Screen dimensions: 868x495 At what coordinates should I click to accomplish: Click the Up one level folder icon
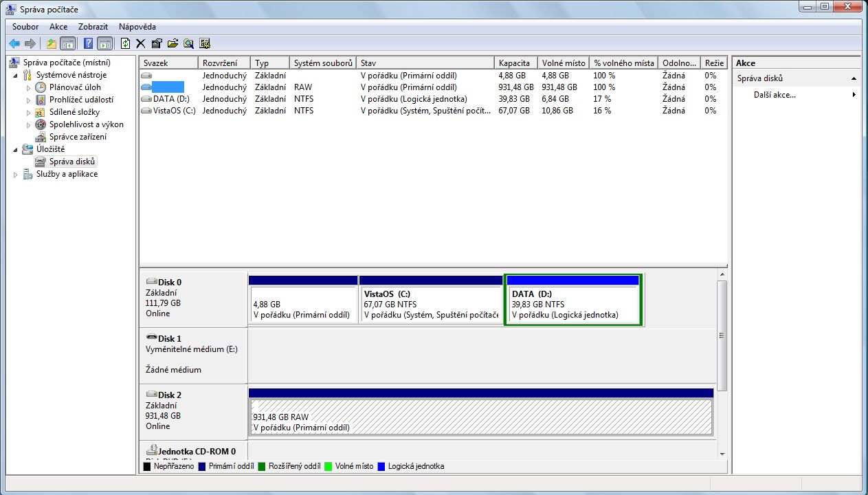pos(52,43)
